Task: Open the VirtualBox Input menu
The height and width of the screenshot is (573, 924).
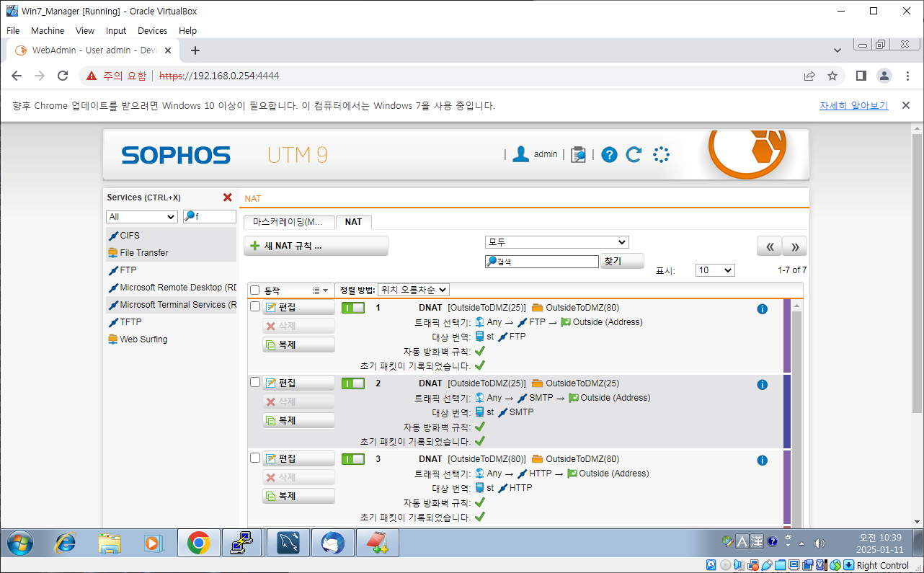Action: pyautogui.click(x=116, y=31)
